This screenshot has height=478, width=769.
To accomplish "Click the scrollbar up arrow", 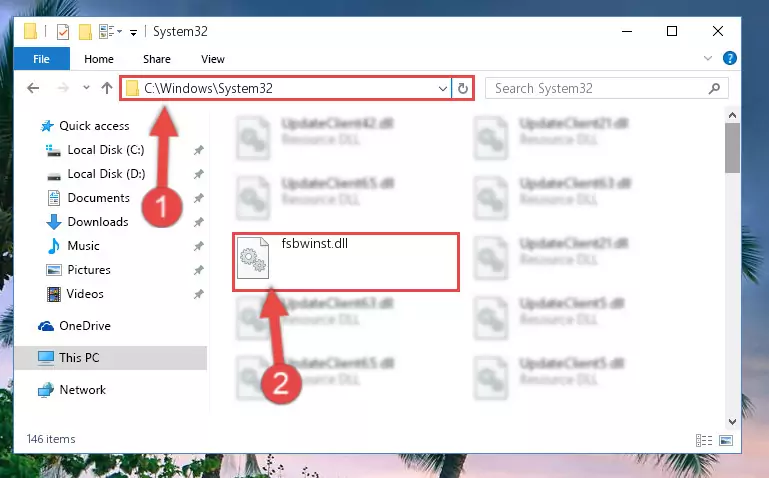I will (732, 116).
